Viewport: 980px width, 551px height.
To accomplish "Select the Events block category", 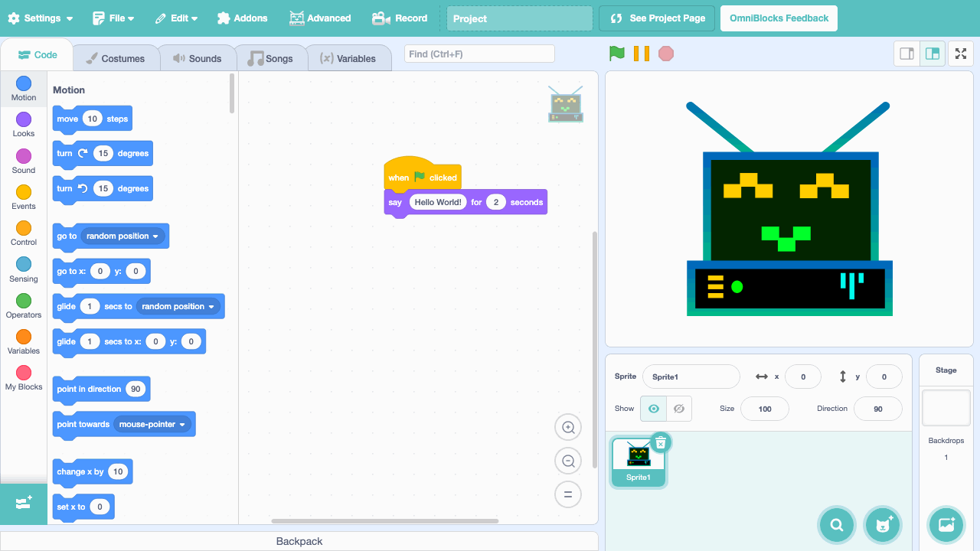I will click(24, 197).
